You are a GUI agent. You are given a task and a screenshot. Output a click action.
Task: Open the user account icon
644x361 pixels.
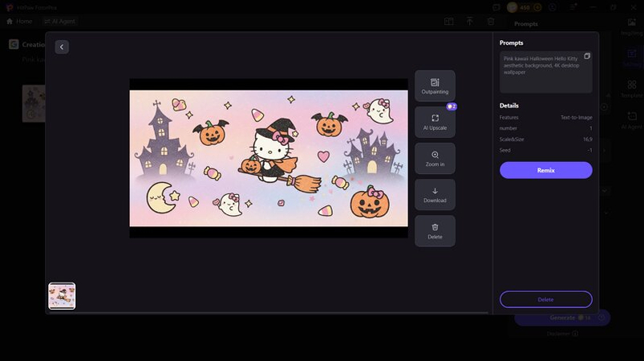[x=553, y=7]
